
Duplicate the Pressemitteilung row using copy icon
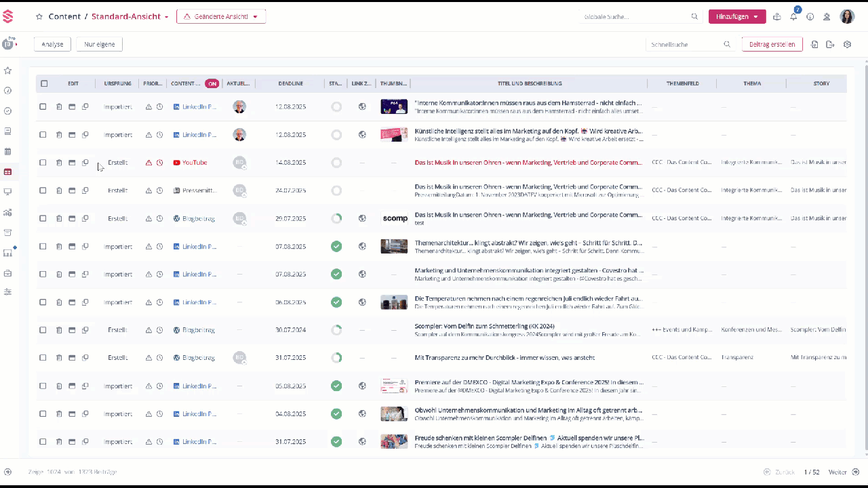click(x=85, y=190)
